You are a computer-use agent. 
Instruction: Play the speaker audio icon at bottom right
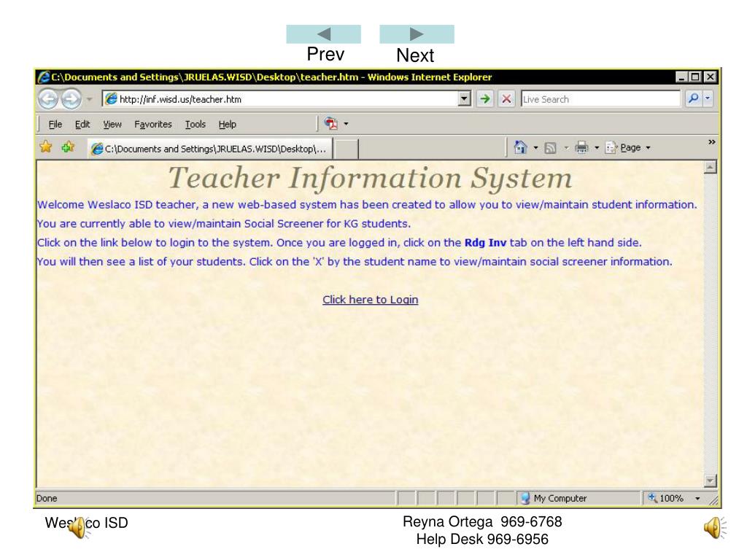[x=715, y=528]
